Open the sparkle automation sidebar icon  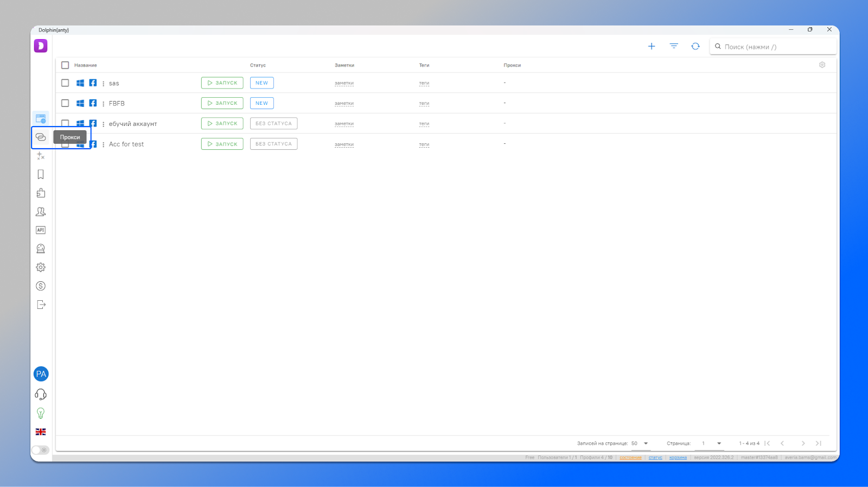(41, 156)
